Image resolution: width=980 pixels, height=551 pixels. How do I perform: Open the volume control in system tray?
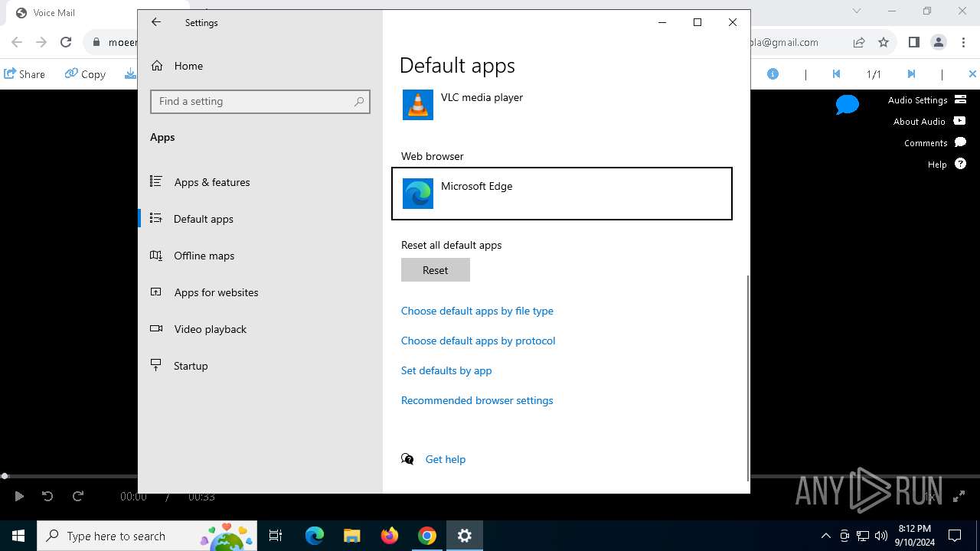[x=881, y=536]
